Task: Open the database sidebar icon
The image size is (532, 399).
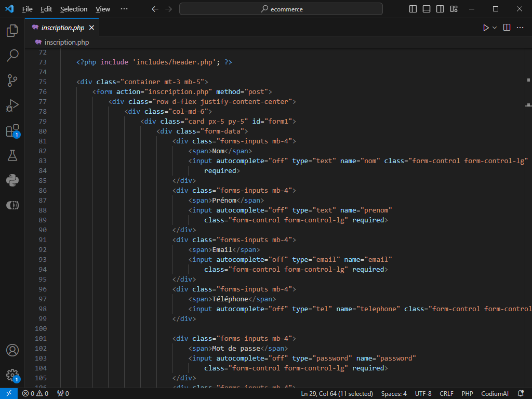Action: click(12, 205)
